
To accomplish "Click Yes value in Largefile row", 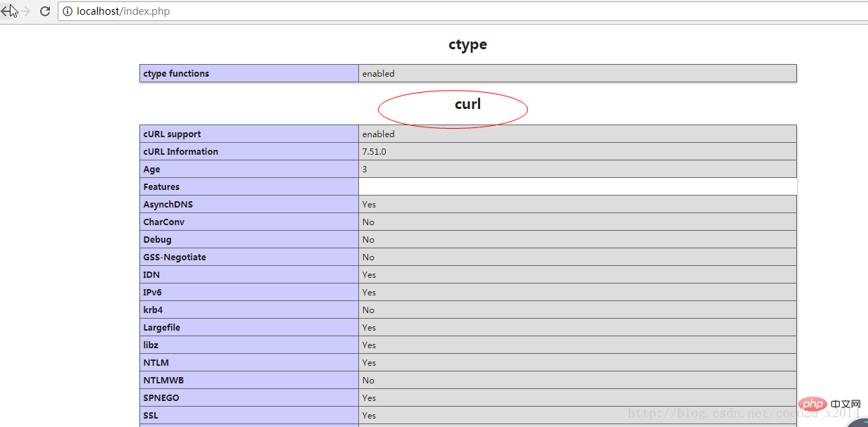I will tap(369, 327).
